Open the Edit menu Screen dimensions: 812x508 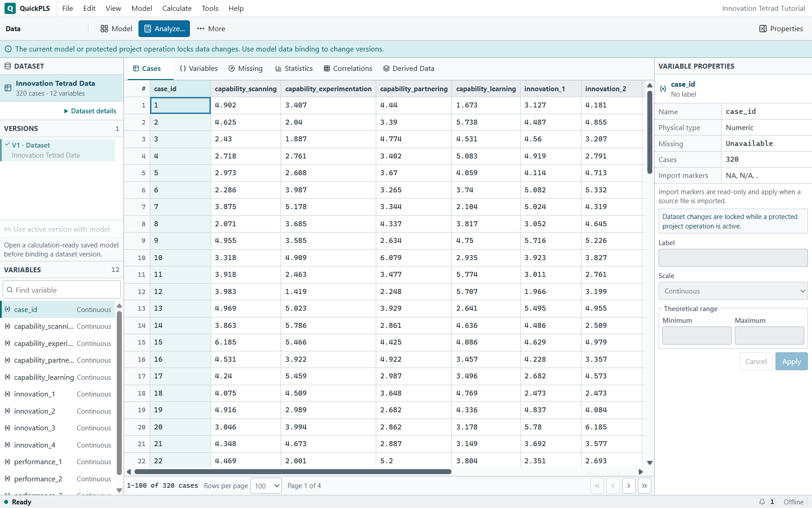click(89, 8)
